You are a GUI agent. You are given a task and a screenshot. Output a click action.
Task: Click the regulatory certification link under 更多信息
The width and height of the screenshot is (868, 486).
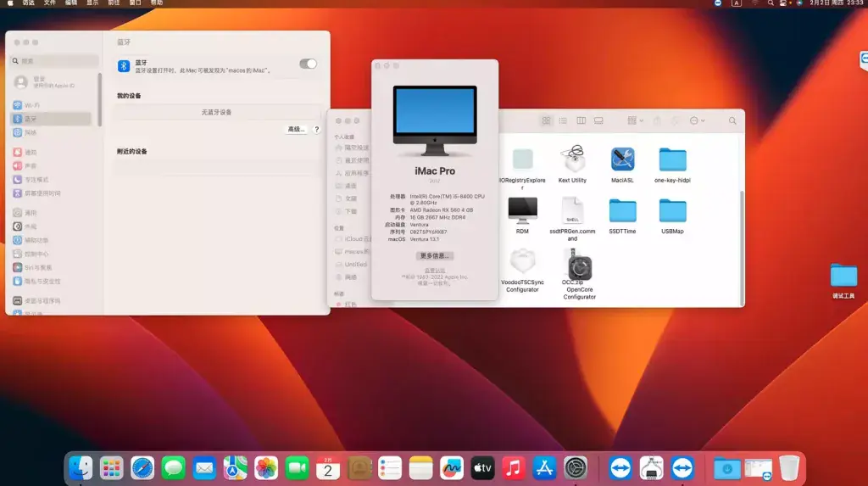pyautogui.click(x=435, y=271)
